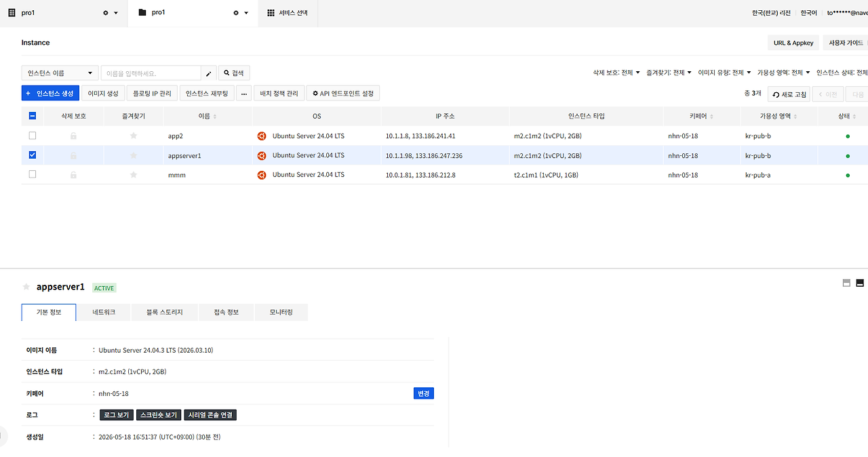Viewport: 868px width, 457px height.
Task: Mark app2 as favorite star
Action: (134, 136)
